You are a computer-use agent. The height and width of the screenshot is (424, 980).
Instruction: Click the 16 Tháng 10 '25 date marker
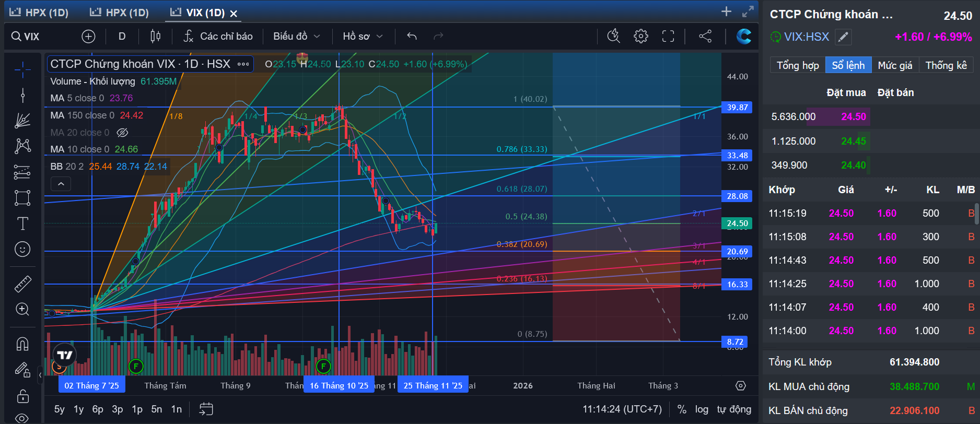point(339,386)
